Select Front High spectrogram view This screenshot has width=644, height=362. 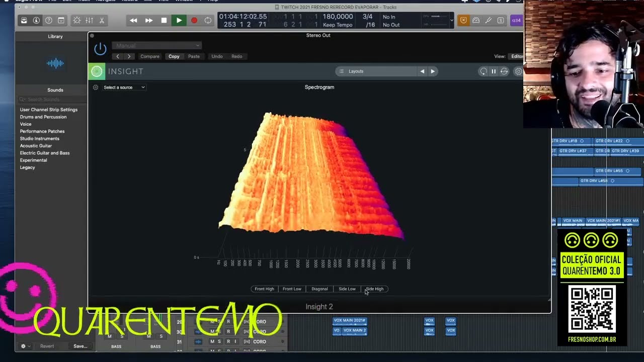[264, 289]
